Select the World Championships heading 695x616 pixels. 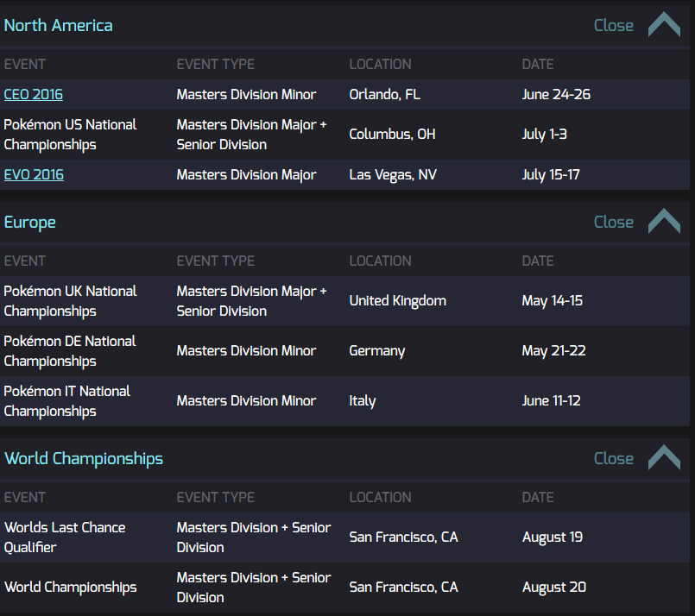tap(84, 459)
